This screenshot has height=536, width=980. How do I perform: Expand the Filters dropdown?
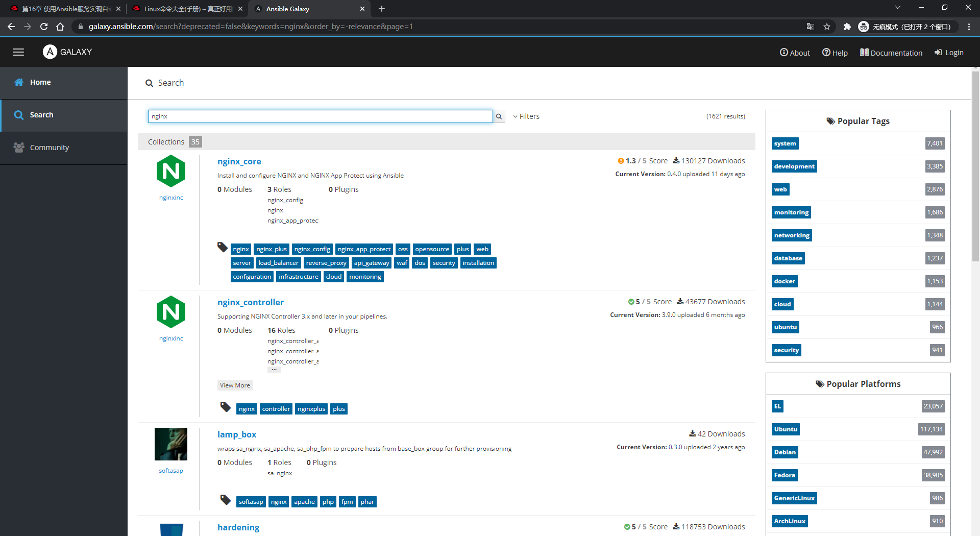pyautogui.click(x=526, y=116)
